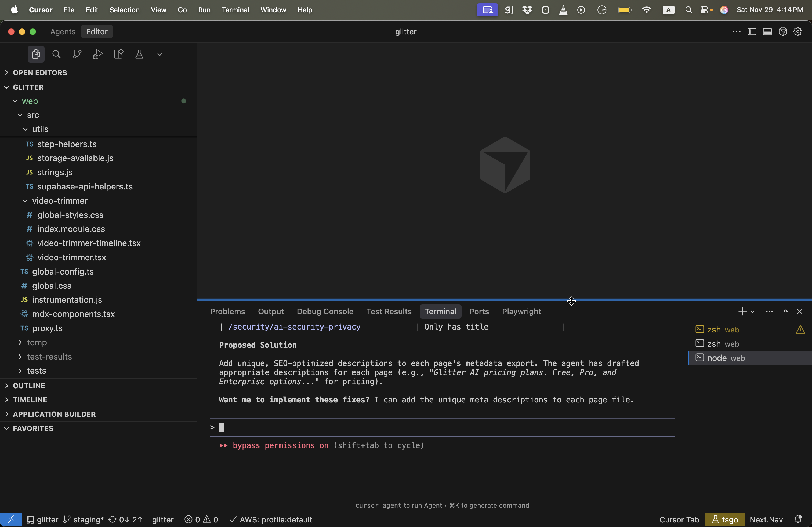Open the Search view icon
The width and height of the screenshot is (812, 527).
pos(56,54)
